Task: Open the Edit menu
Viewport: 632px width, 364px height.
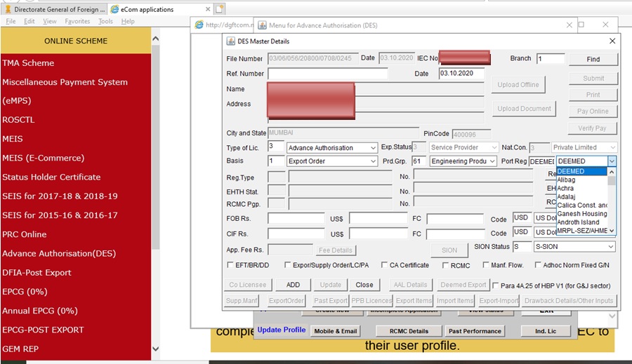Action: [x=29, y=21]
